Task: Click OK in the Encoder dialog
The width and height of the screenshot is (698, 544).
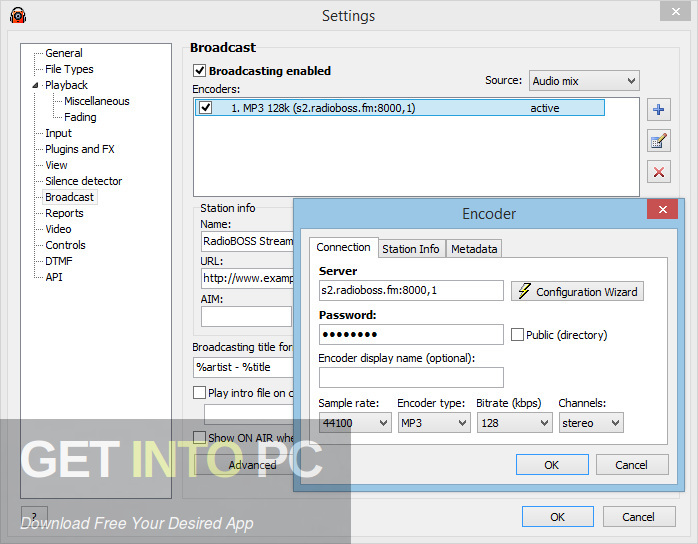Action: point(552,465)
